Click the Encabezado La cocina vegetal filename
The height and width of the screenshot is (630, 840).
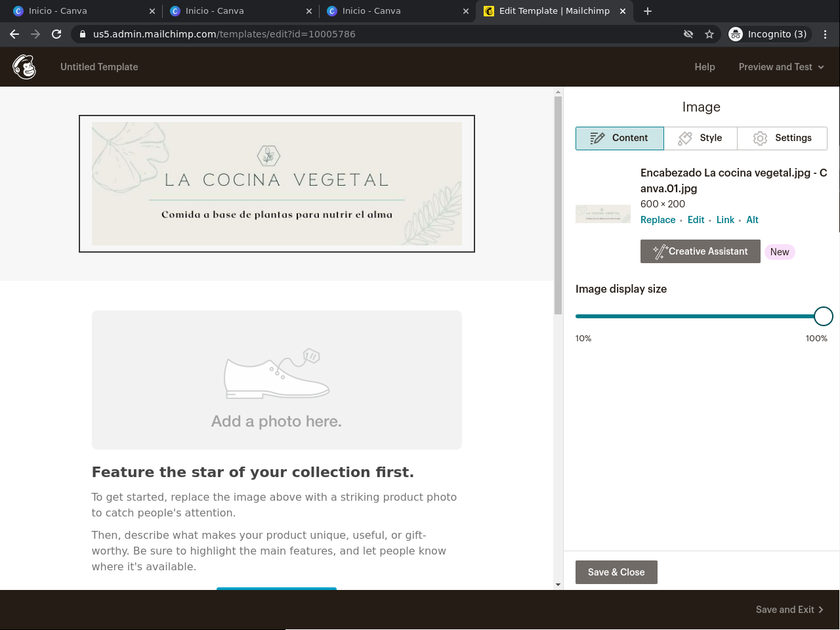click(x=734, y=180)
